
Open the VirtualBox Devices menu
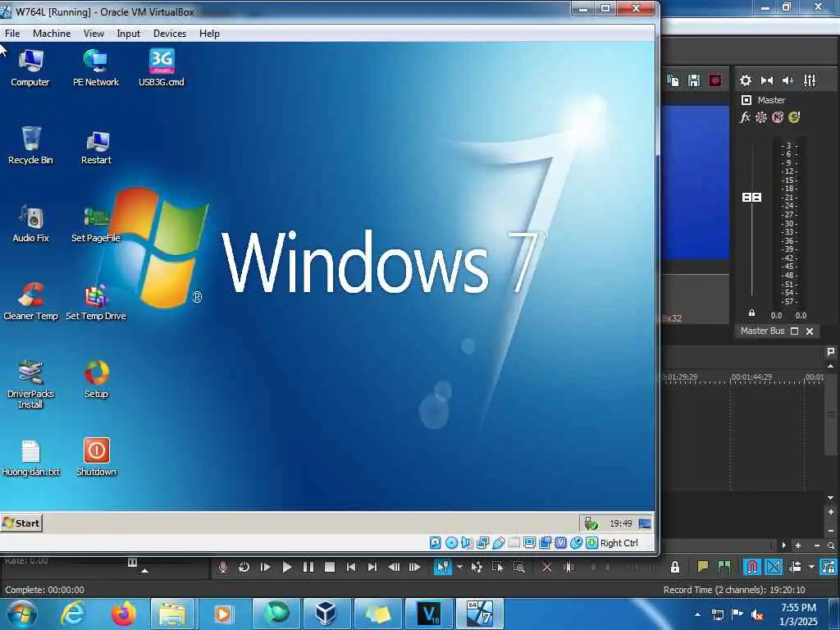pos(170,33)
